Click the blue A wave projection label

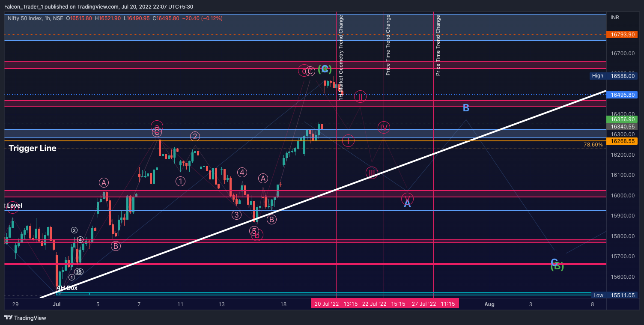point(407,204)
